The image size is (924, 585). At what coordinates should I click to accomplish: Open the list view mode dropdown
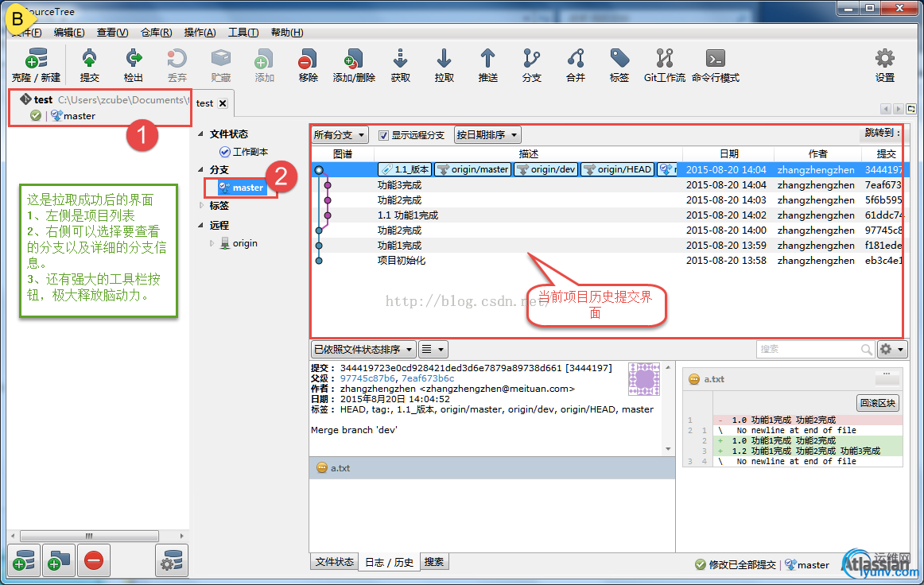(433, 350)
